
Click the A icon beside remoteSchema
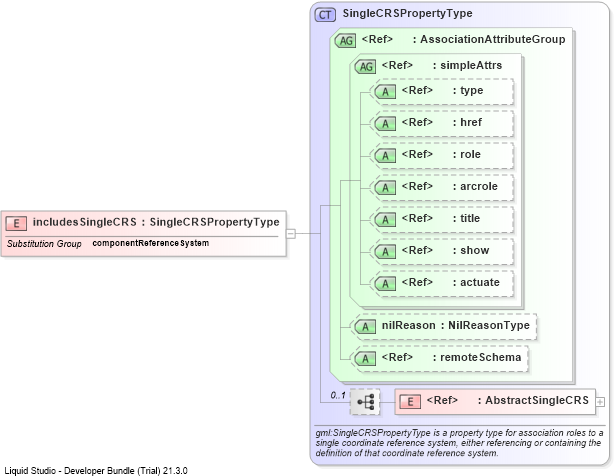(x=365, y=359)
